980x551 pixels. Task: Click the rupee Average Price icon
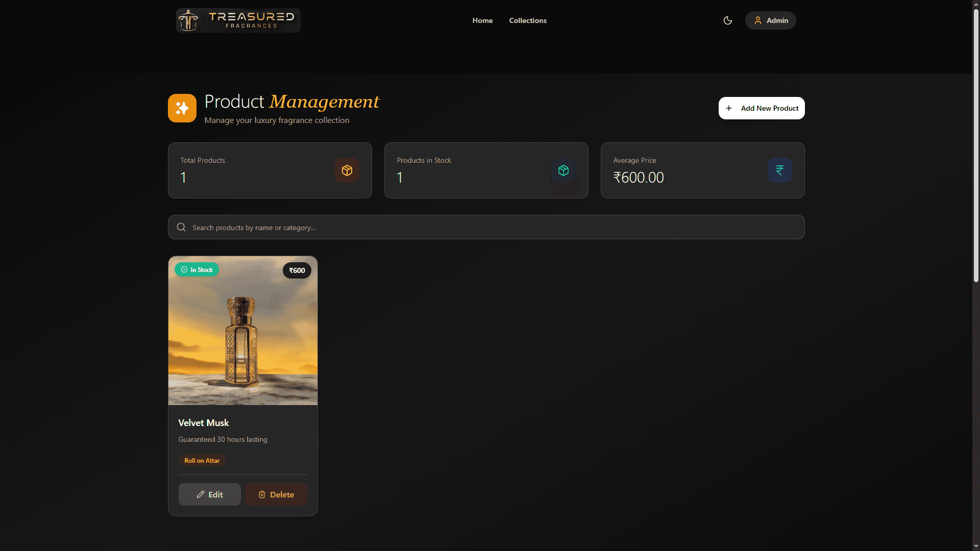coord(779,170)
